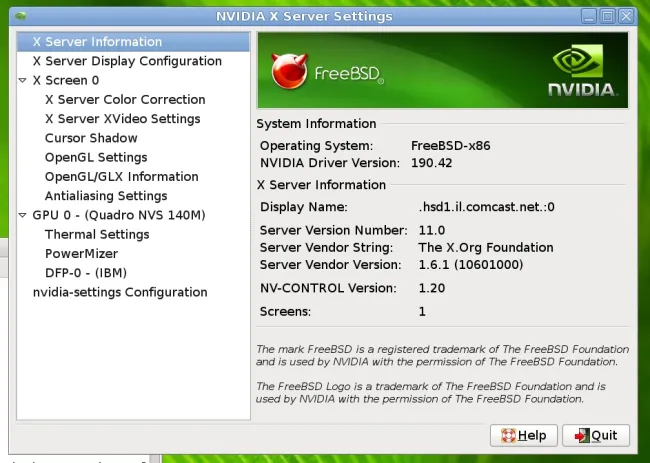Open X Server Color Correction
650x463 pixels.
(x=125, y=99)
